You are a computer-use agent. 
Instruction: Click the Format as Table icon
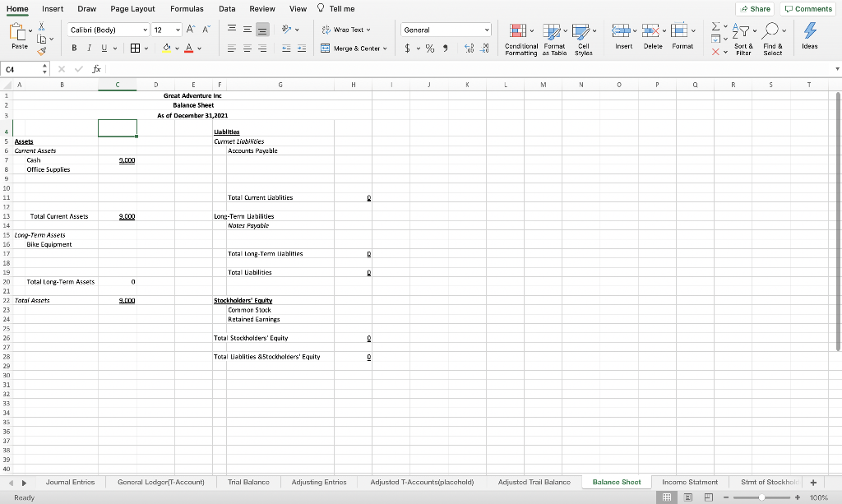[x=552, y=32]
